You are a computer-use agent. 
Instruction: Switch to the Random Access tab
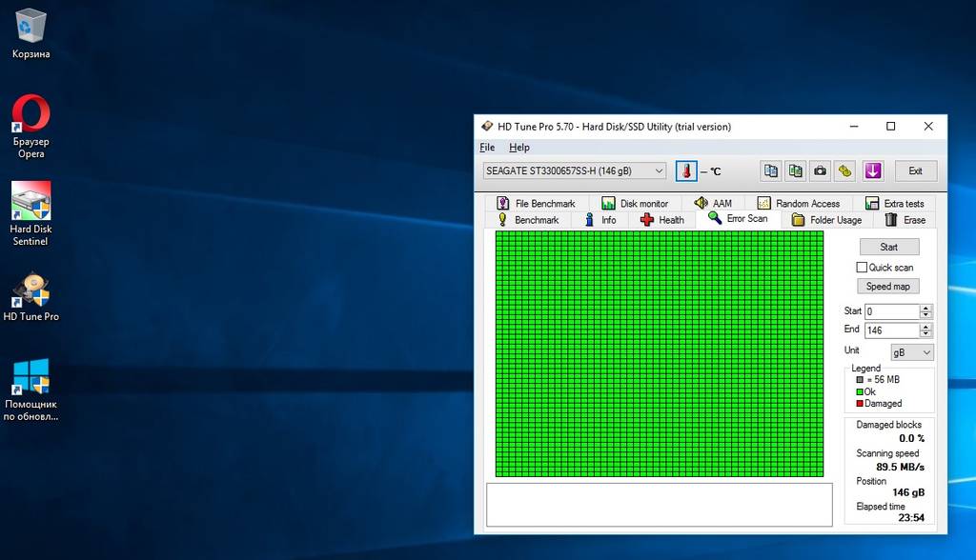pos(799,204)
